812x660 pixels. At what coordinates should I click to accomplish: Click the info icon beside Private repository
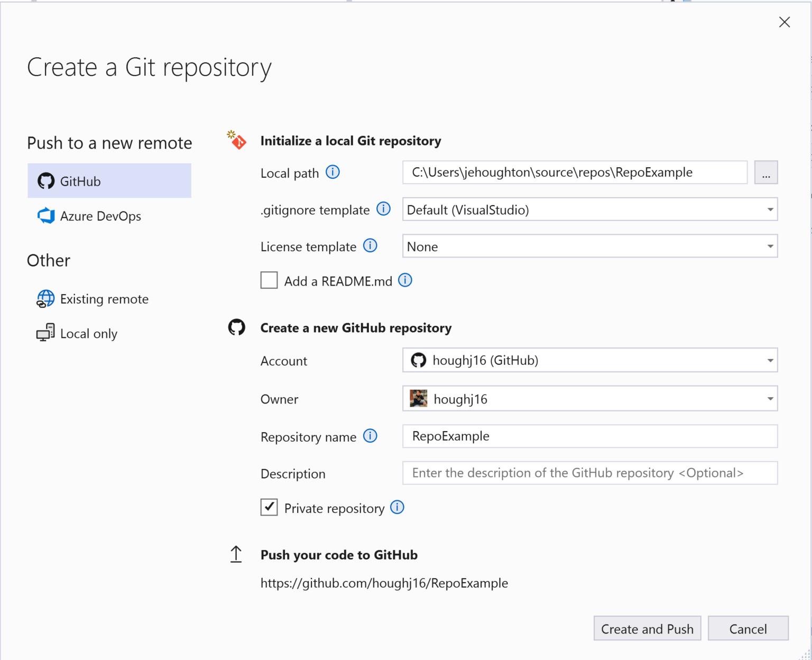[x=397, y=507]
